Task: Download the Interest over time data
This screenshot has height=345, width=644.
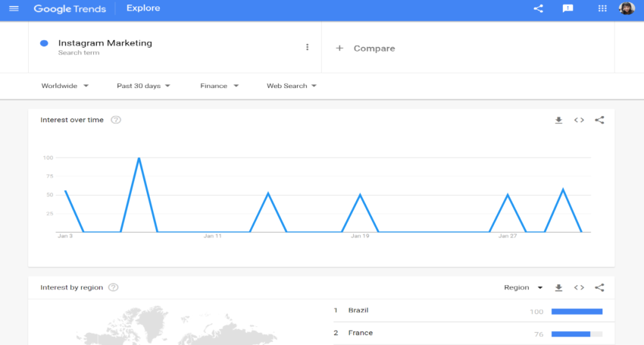Action: click(x=558, y=120)
